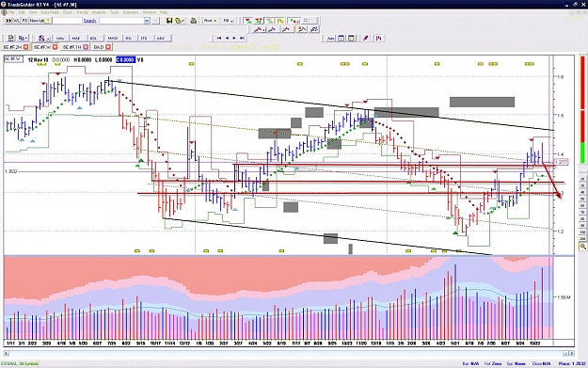Select the 200 zoom level button

[582, 238]
